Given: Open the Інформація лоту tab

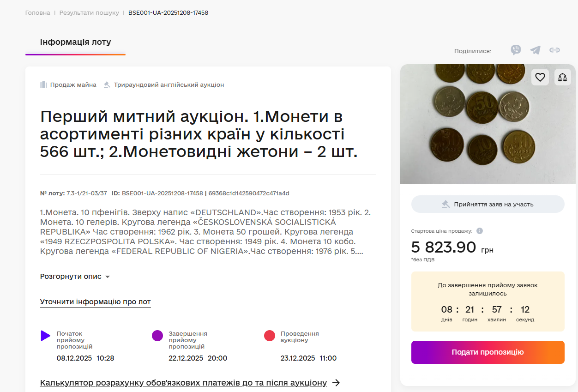Looking at the screenshot, I should pyautogui.click(x=75, y=42).
